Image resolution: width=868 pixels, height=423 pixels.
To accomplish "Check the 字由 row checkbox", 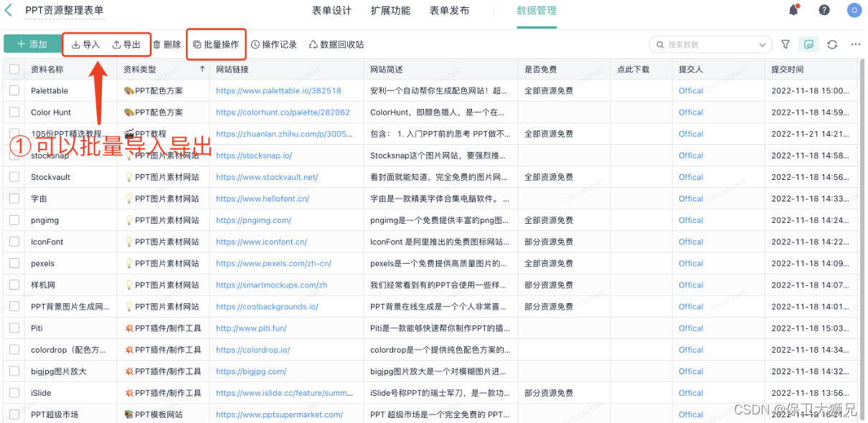I will 14,199.
